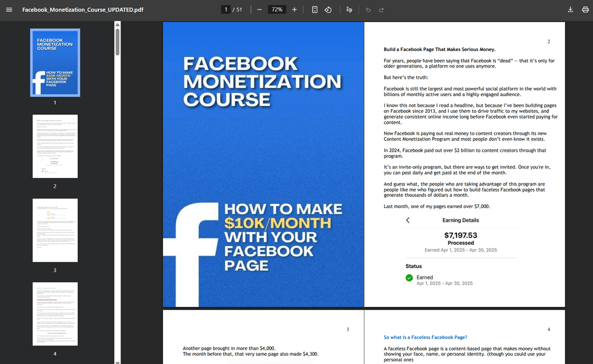593x364 pixels.
Task: Select page 1 cover thumbnail
Action: [55, 62]
